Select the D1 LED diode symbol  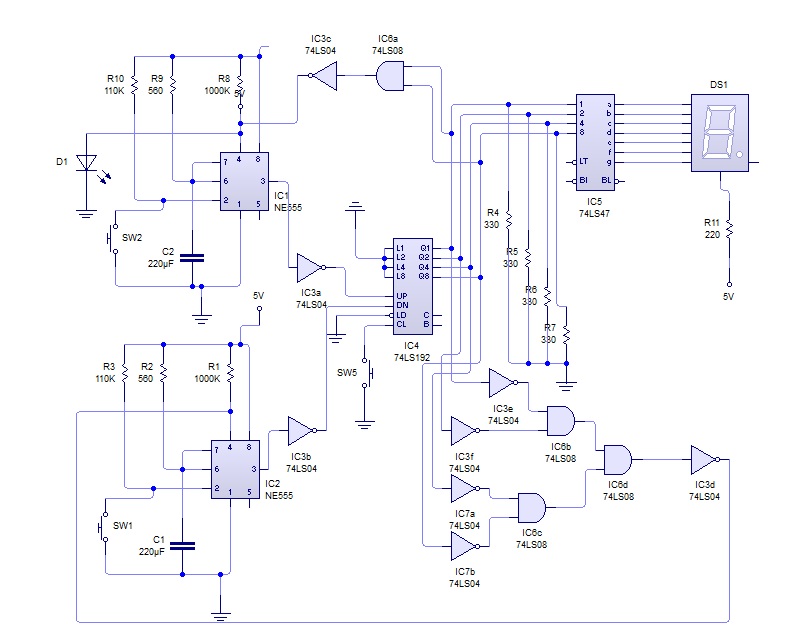[x=87, y=163]
